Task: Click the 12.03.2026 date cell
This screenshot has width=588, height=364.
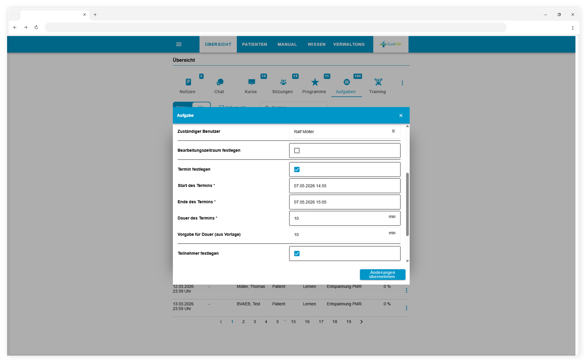Action: click(183, 289)
